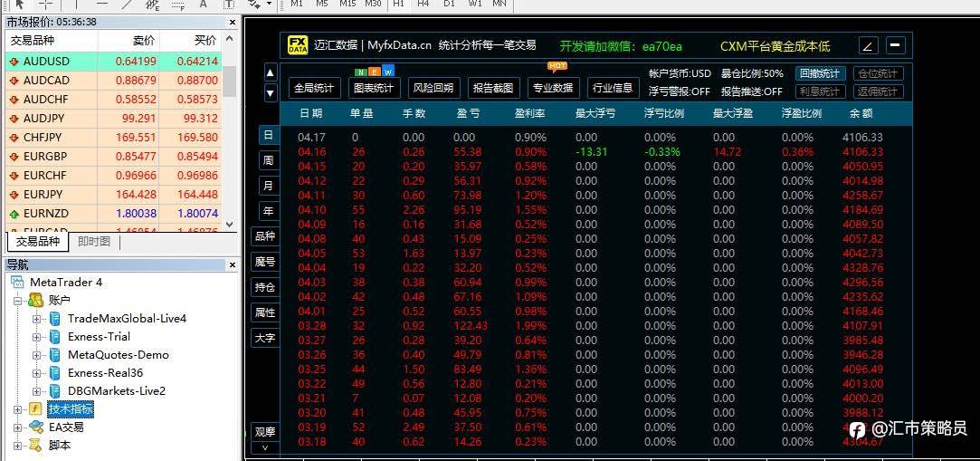
Task: Switch to the 即时图 tab
Action: click(94, 242)
